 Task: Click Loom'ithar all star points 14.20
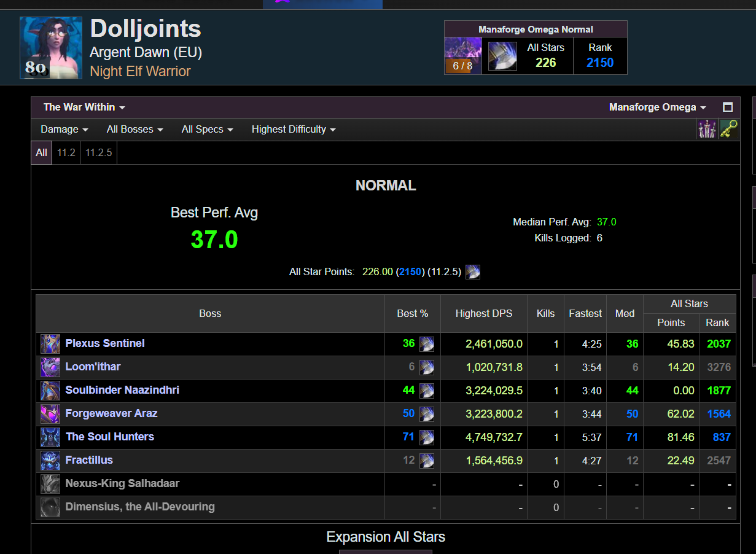point(681,367)
